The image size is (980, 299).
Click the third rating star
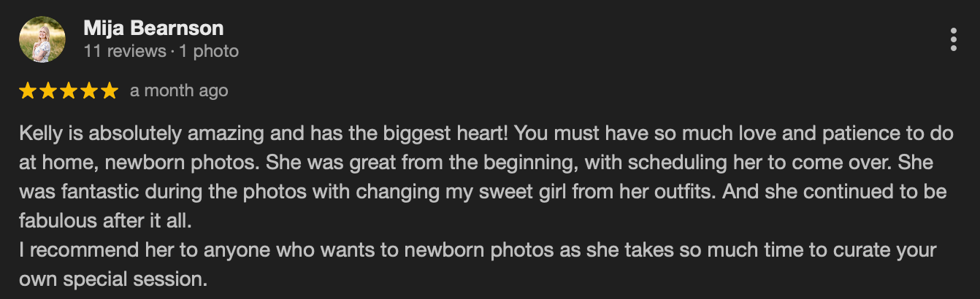pyautogui.click(x=69, y=91)
